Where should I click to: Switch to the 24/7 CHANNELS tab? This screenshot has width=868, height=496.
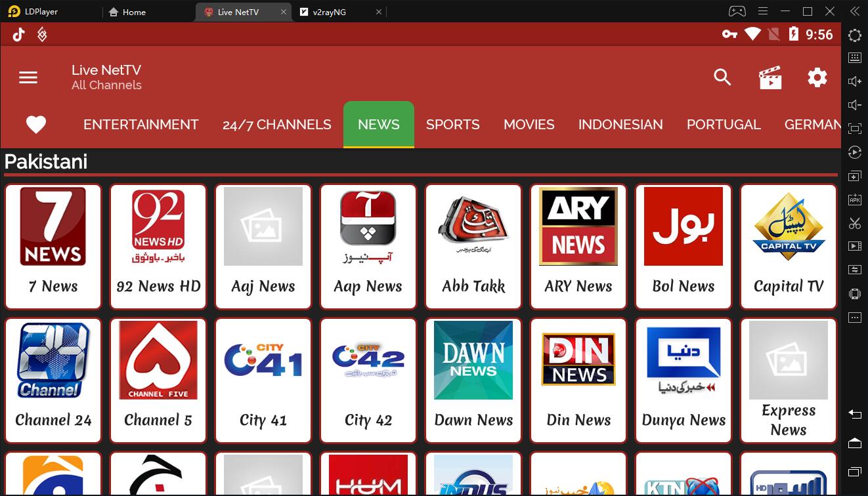pyautogui.click(x=277, y=125)
